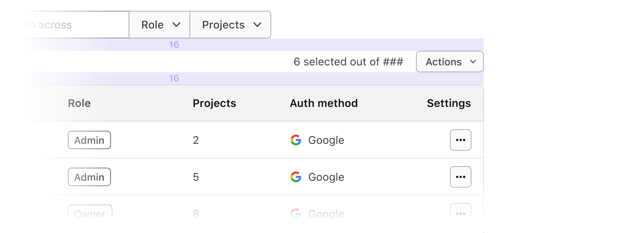Click the Owner role badge
This screenshot has height=233, width=644.
point(90,213)
